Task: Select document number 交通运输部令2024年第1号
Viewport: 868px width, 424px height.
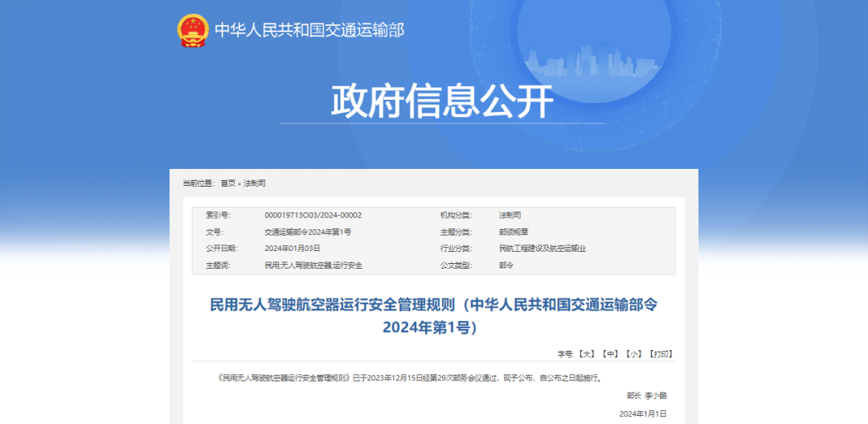Action: [308, 233]
